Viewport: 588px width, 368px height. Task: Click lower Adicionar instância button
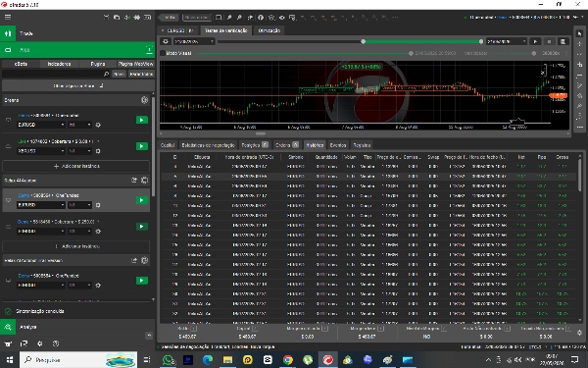click(76, 246)
